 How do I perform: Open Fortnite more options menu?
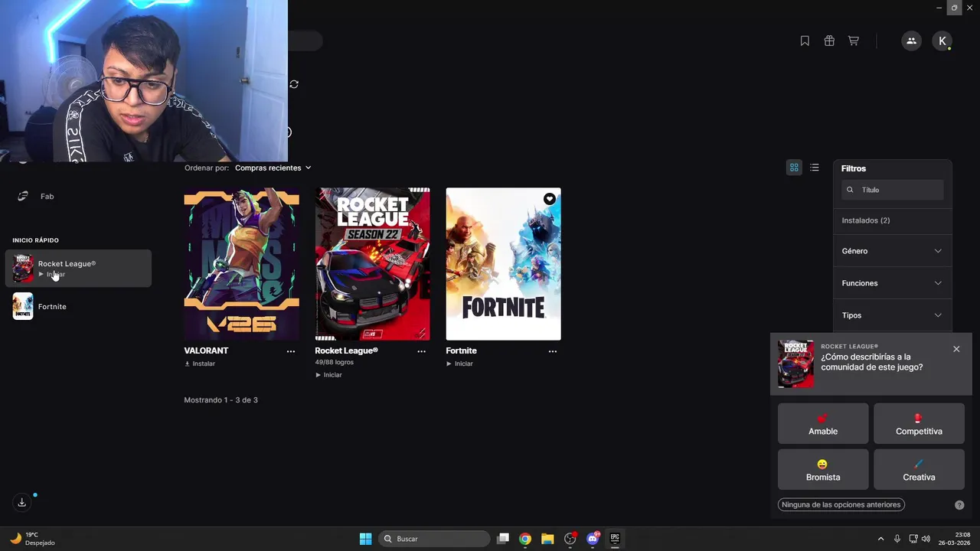tap(553, 351)
